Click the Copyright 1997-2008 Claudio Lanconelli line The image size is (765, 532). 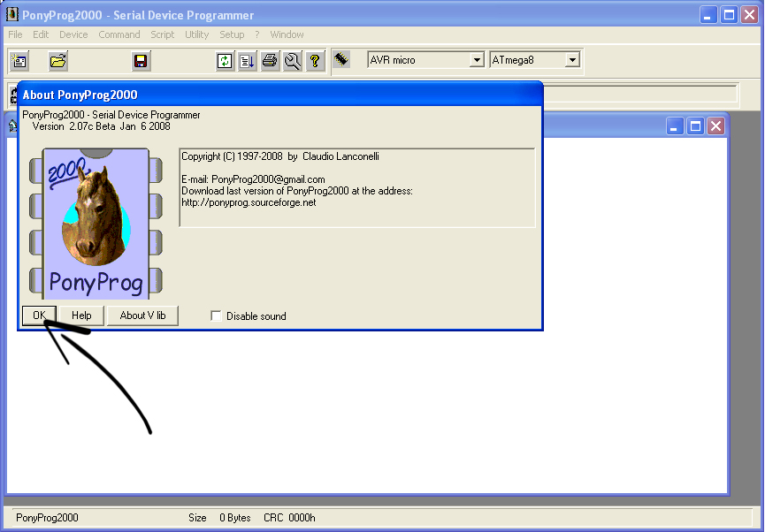[x=280, y=156]
